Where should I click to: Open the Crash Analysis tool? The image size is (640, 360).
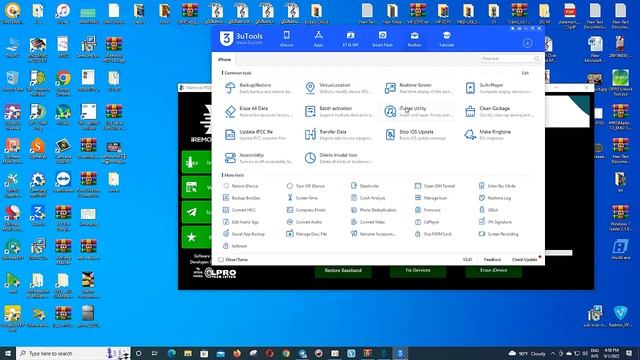tap(368, 198)
